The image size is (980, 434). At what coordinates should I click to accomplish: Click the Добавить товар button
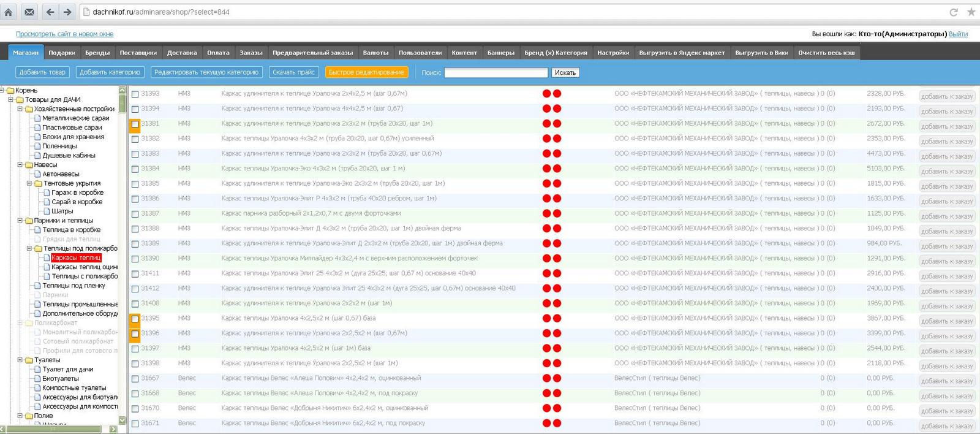42,72
